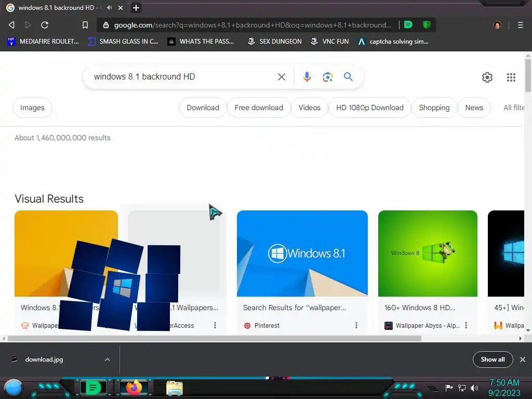This screenshot has height=399, width=532.
Task: Open the MEDIAFIRE ROULET... bookmark
Action: click(43, 42)
